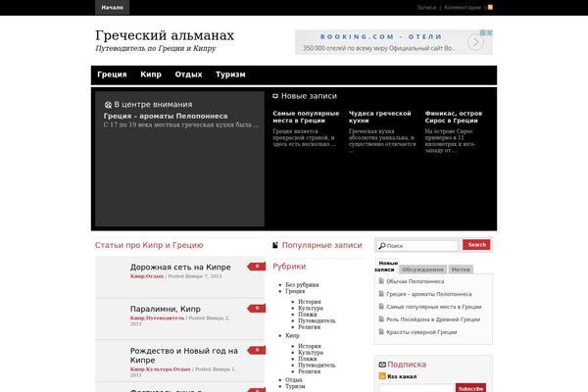Open Кипр,Отдых category link under Дорожная сеть
588x392 pixels.
click(147, 276)
